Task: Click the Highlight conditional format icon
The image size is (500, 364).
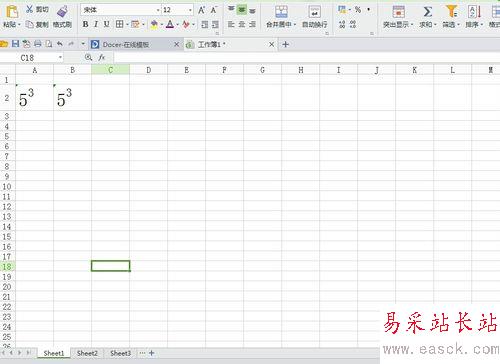Action: 398,12
